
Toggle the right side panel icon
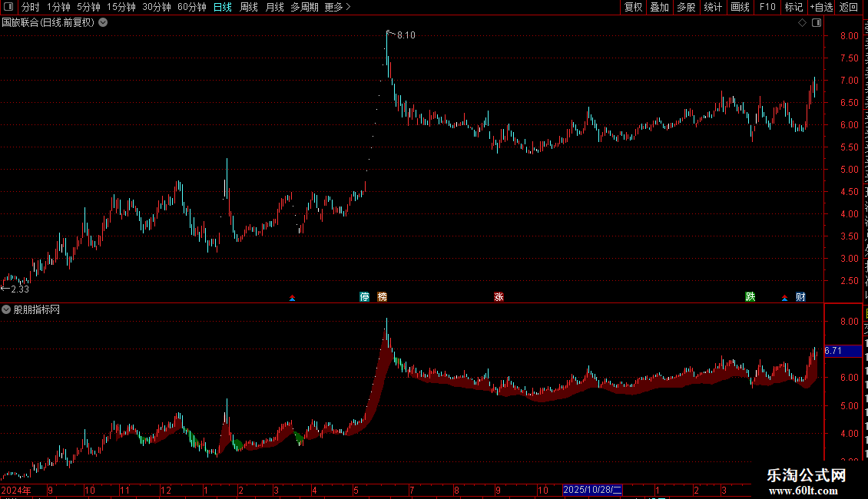point(817,23)
